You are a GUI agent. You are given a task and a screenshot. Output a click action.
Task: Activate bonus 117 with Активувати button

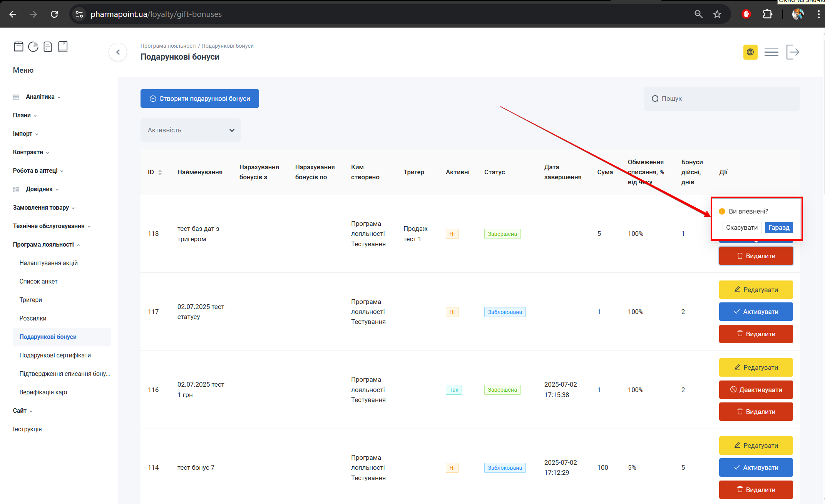[755, 312]
